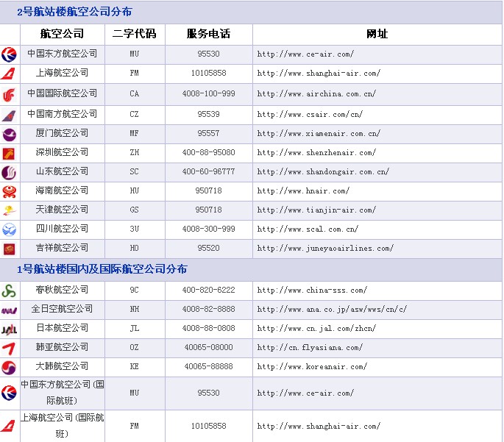The height and width of the screenshot is (442, 504).
Task: Select the 网址 column header
Action: (x=377, y=34)
